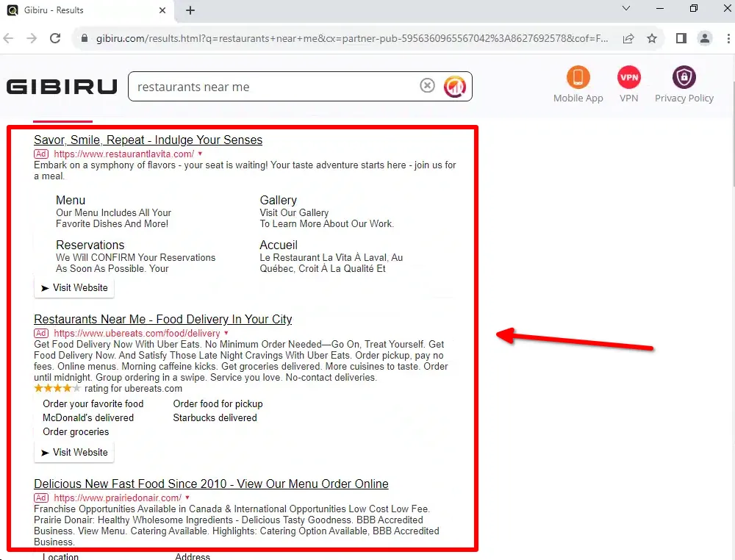Open the tab search chevron

click(x=625, y=8)
